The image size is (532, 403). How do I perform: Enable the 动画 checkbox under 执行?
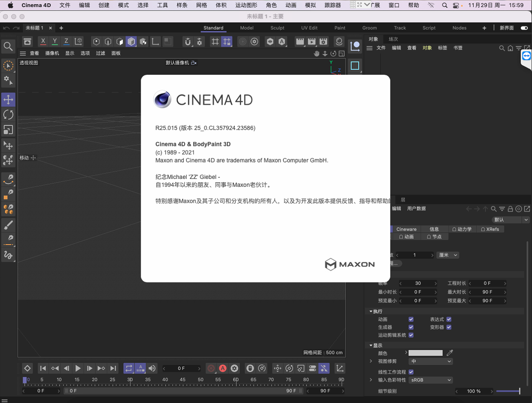411,319
